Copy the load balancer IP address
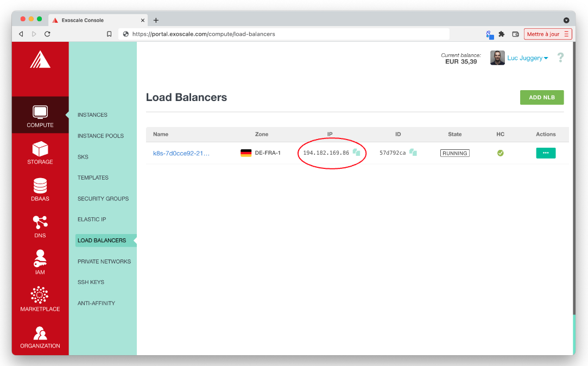Image resolution: width=588 pixels, height=366 pixels. click(x=356, y=152)
